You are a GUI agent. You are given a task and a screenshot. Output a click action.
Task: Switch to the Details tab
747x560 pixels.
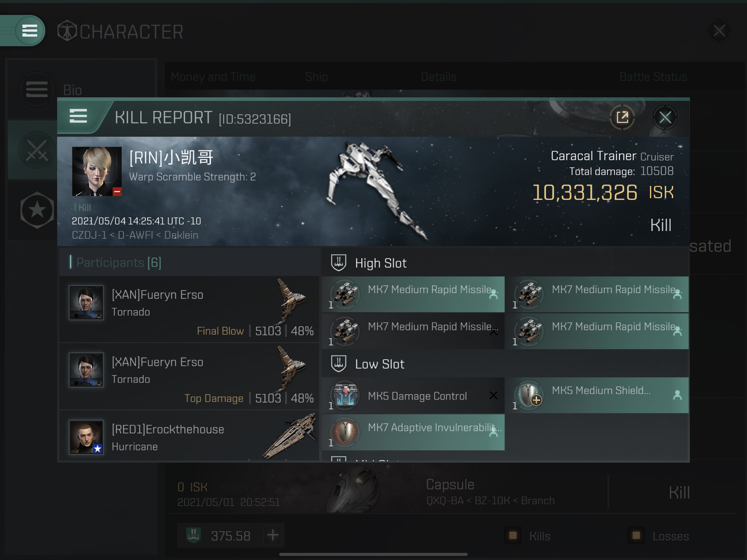[x=438, y=77]
